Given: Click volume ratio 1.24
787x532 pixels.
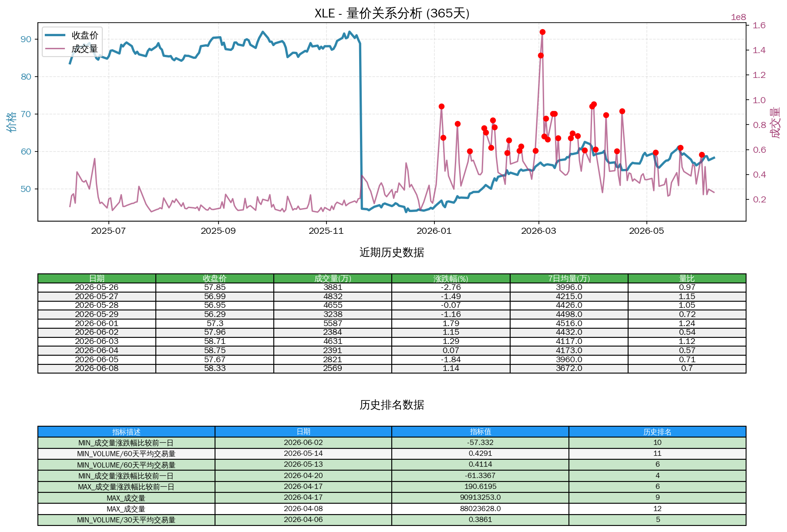Looking at the screenshot, I should [687, 323].
